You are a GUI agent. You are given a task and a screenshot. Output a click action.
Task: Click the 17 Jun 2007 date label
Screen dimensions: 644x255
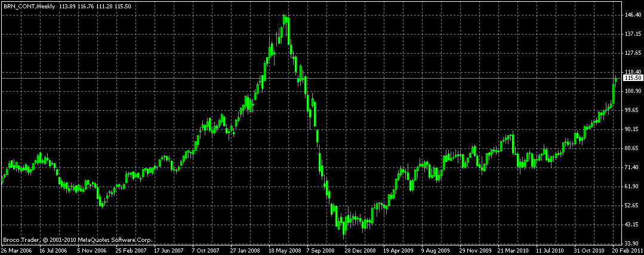(x=170, y=250)
